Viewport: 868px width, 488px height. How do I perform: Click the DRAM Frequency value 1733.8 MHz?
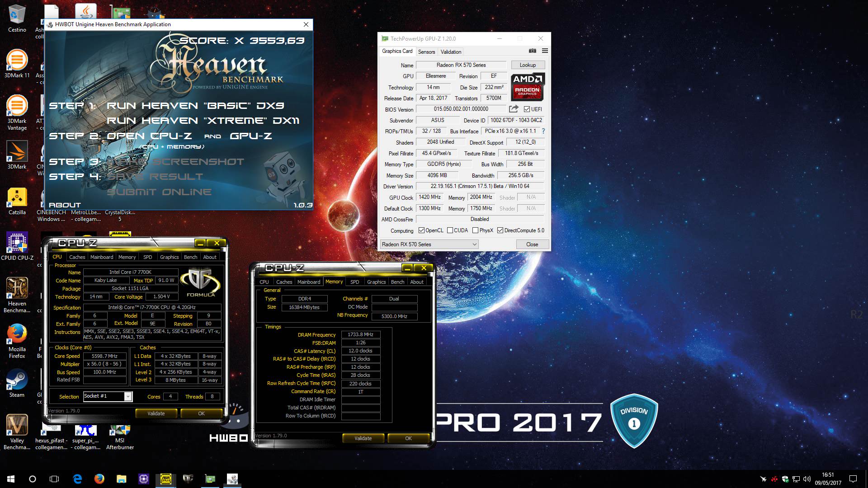[360, 335]
